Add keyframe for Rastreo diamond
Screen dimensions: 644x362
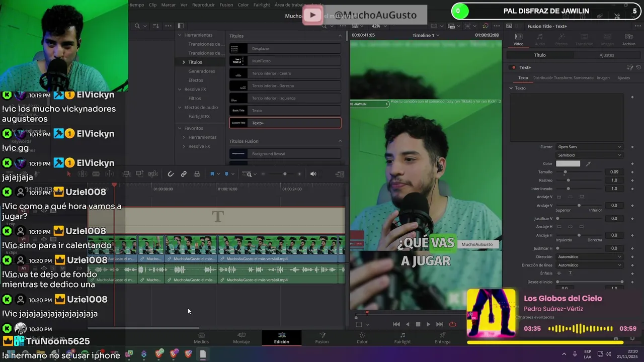pyautogui.click(x=632, y=180)
